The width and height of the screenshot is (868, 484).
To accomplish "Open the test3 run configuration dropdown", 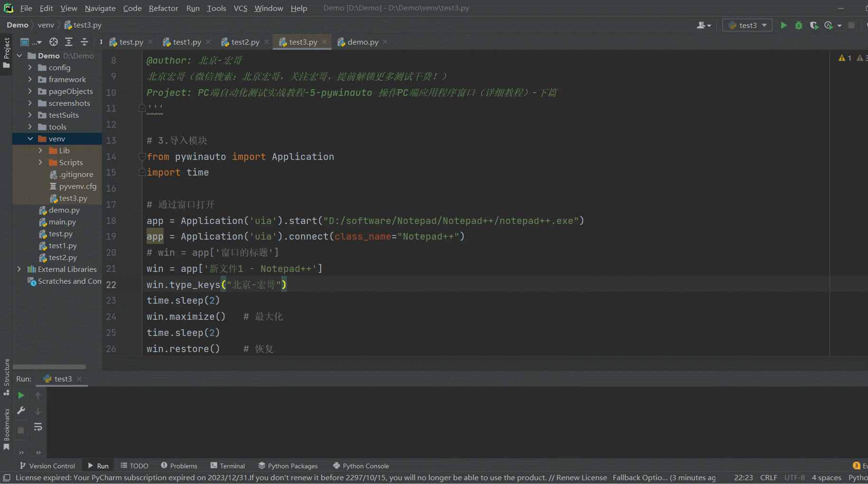I will [x=747, y=25].
